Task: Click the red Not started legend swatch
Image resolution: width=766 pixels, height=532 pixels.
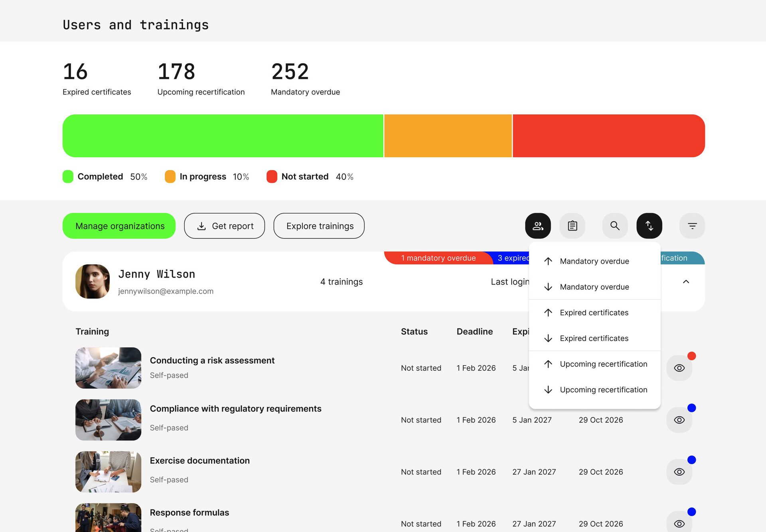Action: pyautogui.click(x=272, y=176)
